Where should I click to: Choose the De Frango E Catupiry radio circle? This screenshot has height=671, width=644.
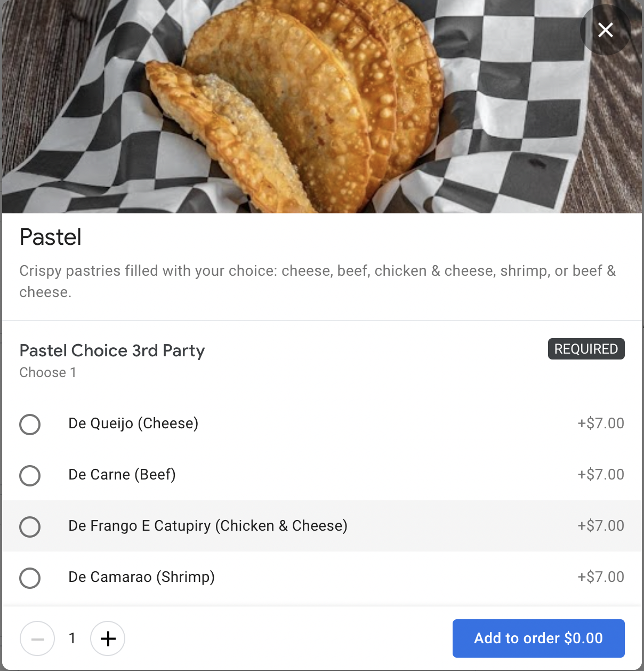pyautogui.click(x=30, y=527)
